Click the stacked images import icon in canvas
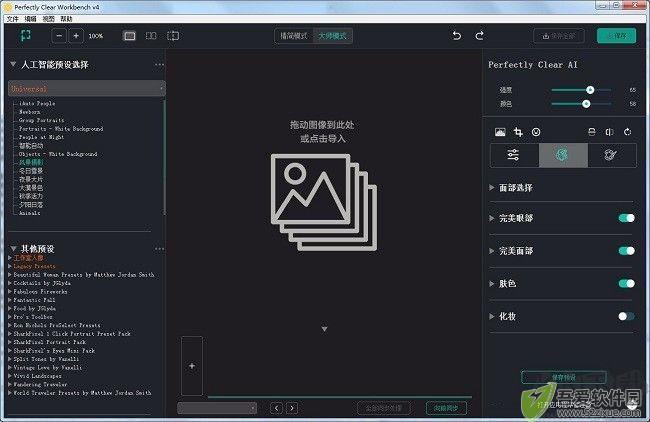This screenshot has height=422, width=650. [x=324, y=202]
